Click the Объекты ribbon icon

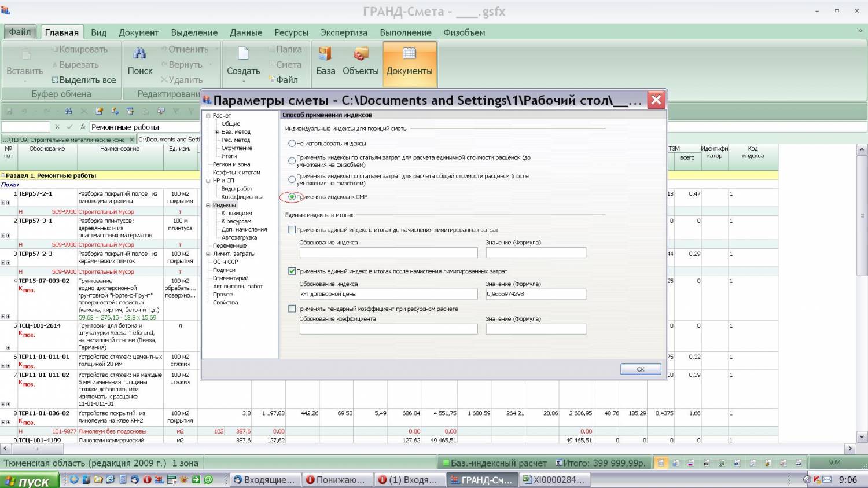pyautogui.click(x=361, y=54)
